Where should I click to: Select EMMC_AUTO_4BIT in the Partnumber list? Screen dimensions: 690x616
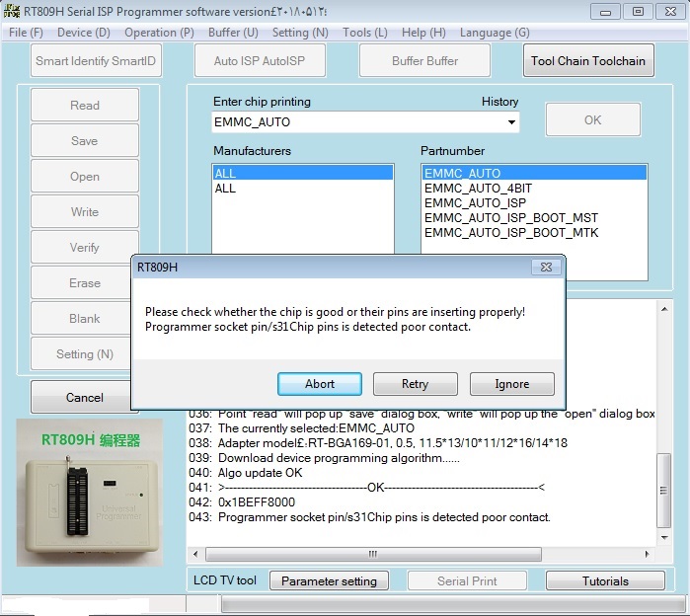pos(534,189)
